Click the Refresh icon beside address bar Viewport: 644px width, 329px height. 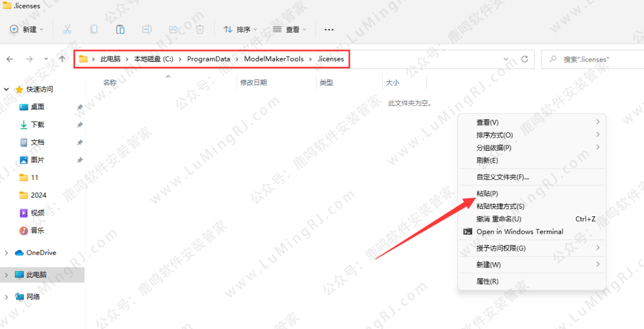tap(525, 59)
